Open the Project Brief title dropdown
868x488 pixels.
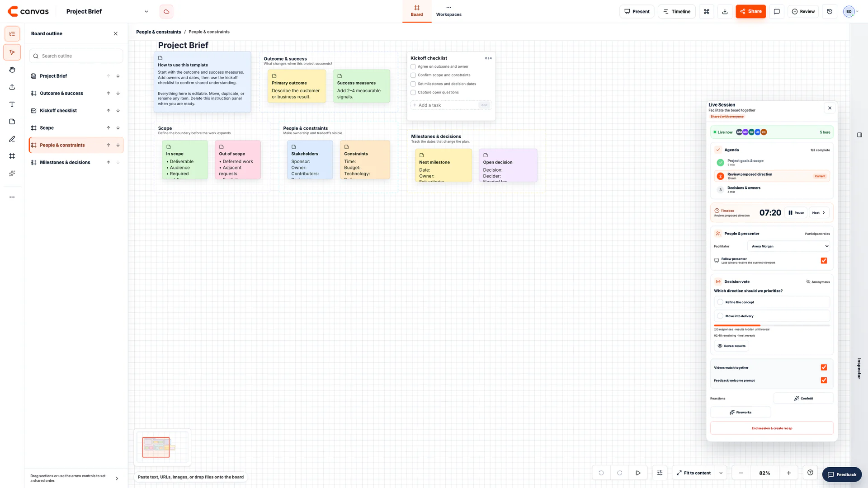pos(146,11)
